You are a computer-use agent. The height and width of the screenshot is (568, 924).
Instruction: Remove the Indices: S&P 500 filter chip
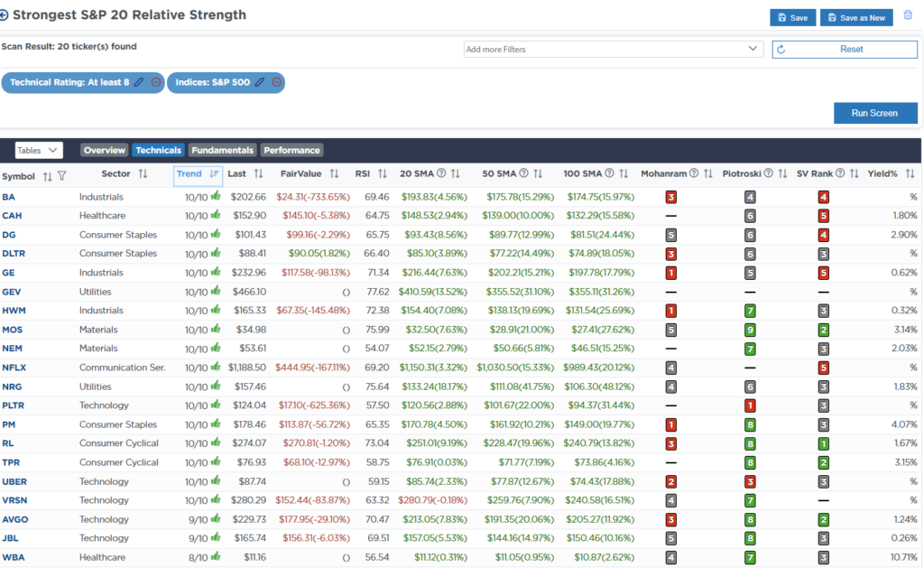[277, 82]
